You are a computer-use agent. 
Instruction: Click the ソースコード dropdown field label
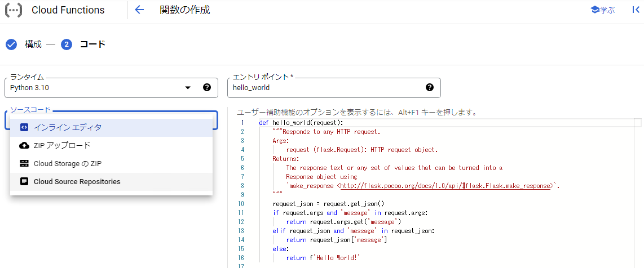31,109
